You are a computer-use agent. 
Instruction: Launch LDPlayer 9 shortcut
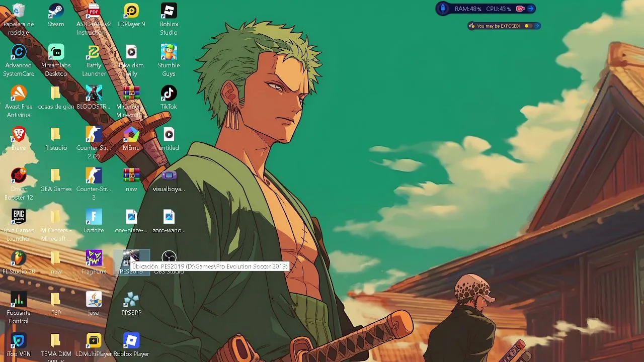click(131, 15)
